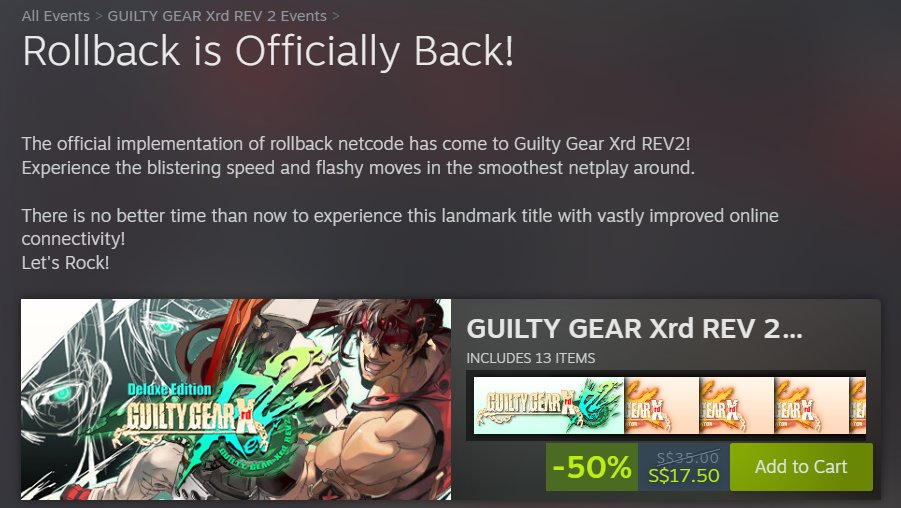This screenshot has height=508, width=901.
Task: Click the Rollback is Officially Back! headline
Action: (x=268, y=51)
